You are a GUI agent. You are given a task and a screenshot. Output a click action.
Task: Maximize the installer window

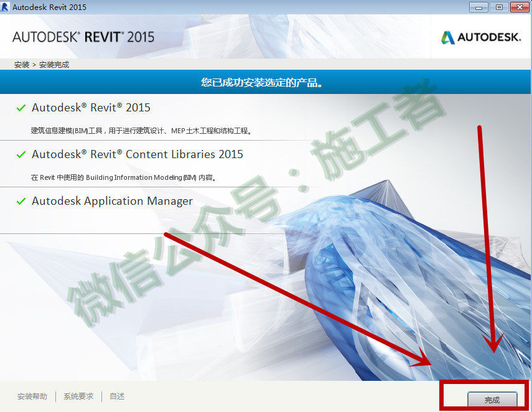(x=499, y=7)
